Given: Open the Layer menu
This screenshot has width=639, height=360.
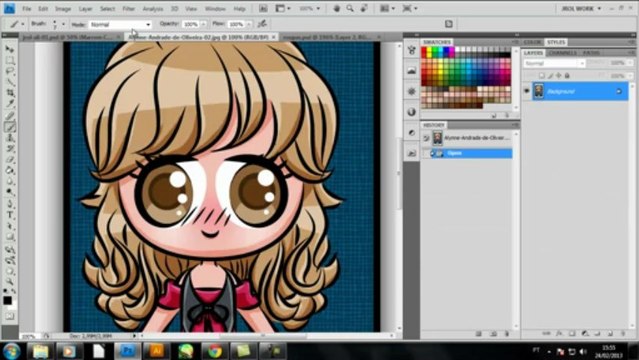Looking at the screenshot, I should coord(85,9).
